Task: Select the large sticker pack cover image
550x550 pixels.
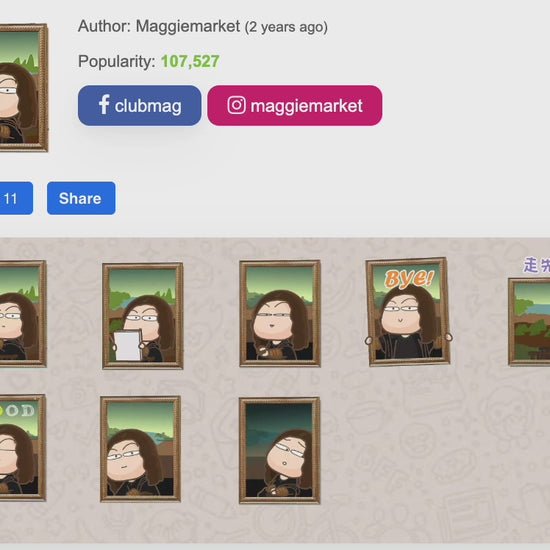Action: click(x=24, y=88)
